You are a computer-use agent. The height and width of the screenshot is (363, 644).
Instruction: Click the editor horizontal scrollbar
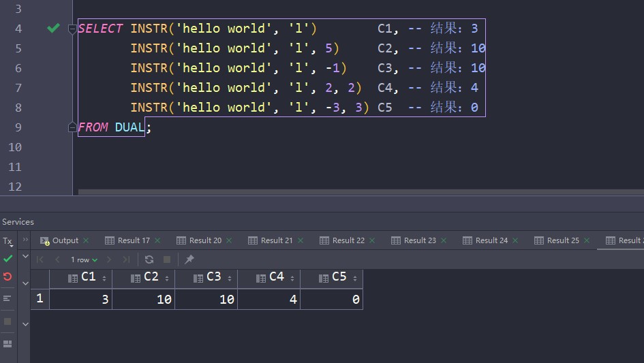point(341,192)
